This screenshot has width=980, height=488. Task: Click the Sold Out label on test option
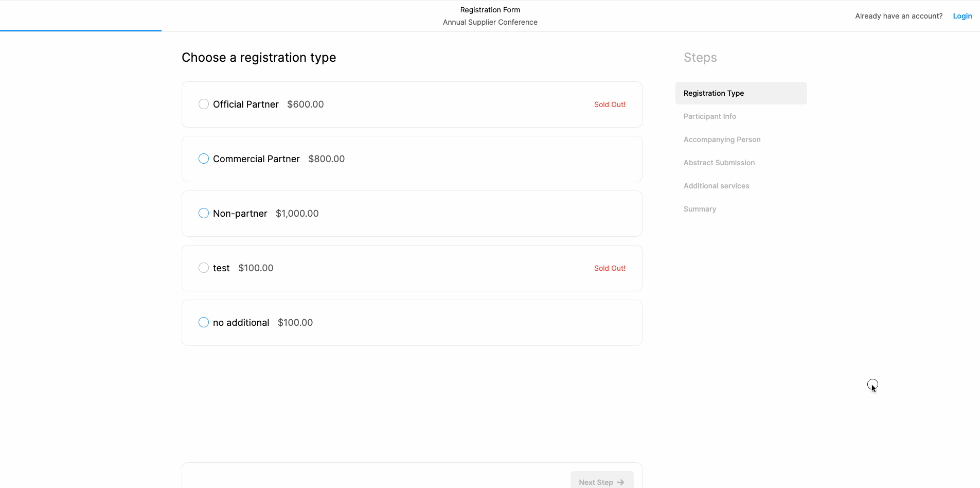[609, 268]
